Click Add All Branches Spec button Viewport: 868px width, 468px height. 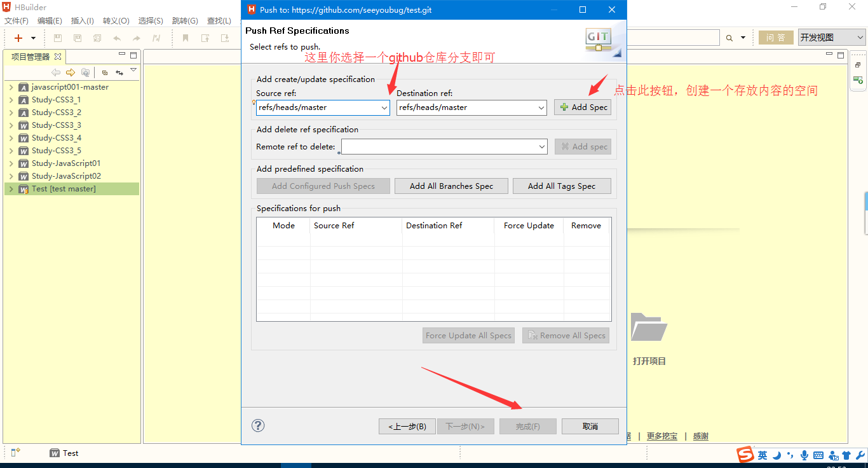[x=451, y=186]
